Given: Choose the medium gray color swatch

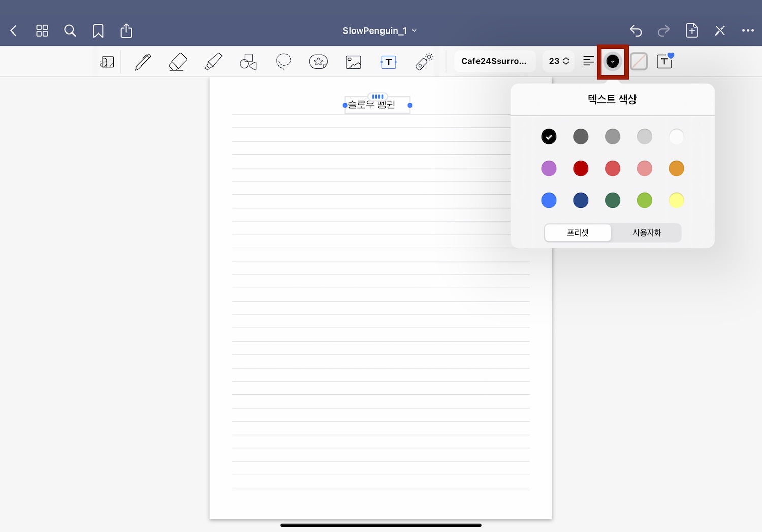Looking at the screenshot, I should pos(613,137).
